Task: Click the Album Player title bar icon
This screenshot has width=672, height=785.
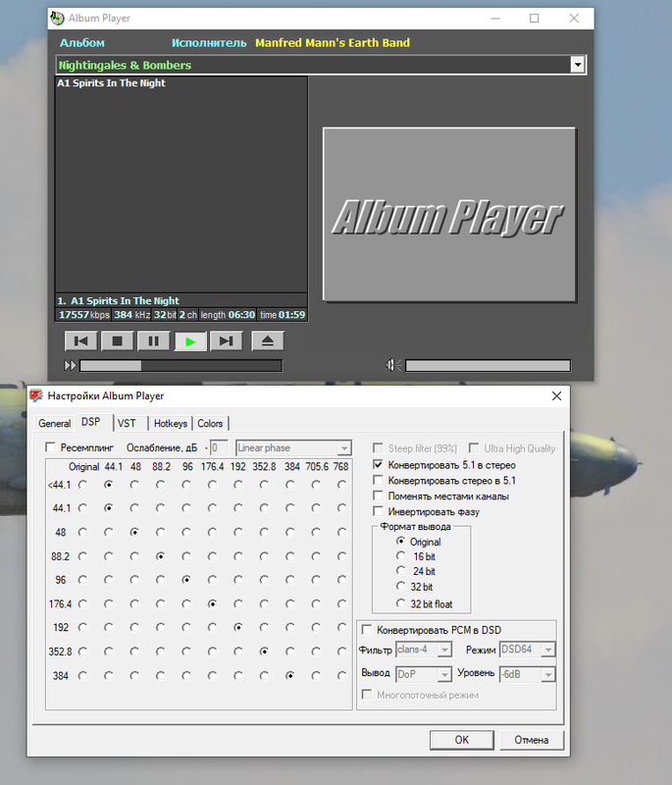Action: (58, 18)
